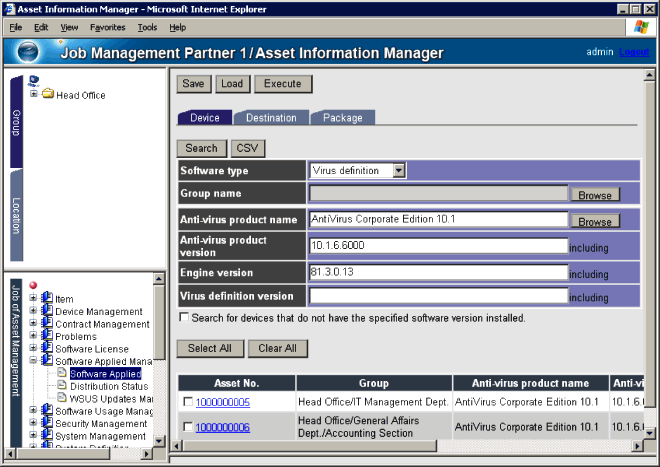This screenshot has width=660, height=467.
Task: Switch to the Destination tab
Action: click(x=271, y=118)
